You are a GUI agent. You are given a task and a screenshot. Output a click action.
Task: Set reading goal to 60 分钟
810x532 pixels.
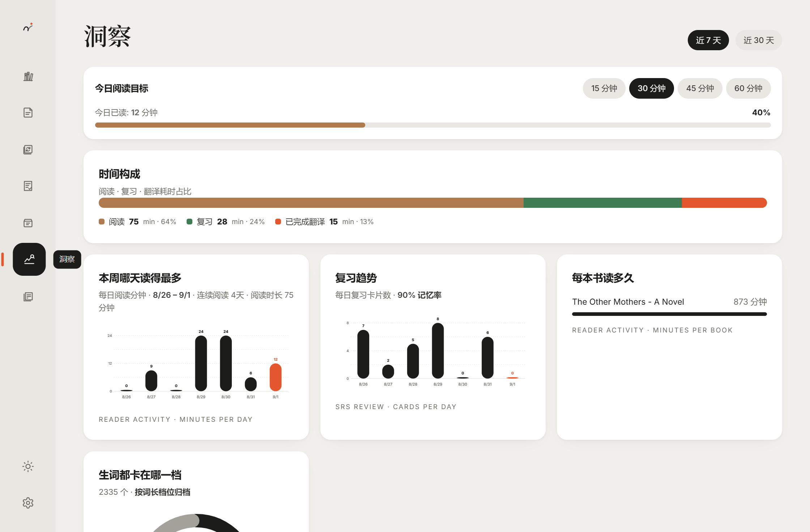click(x=748, y=88)
